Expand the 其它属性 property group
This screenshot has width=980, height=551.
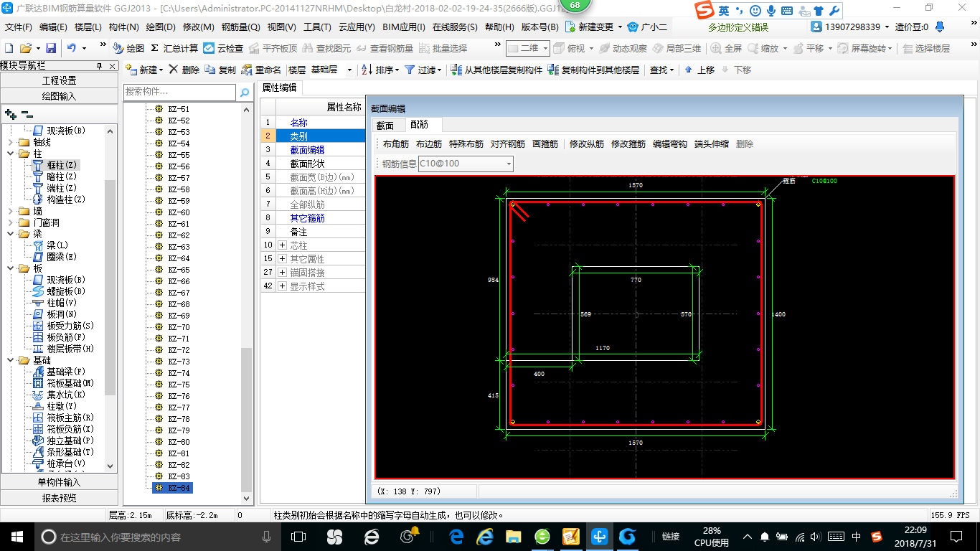tap(282, 259)
